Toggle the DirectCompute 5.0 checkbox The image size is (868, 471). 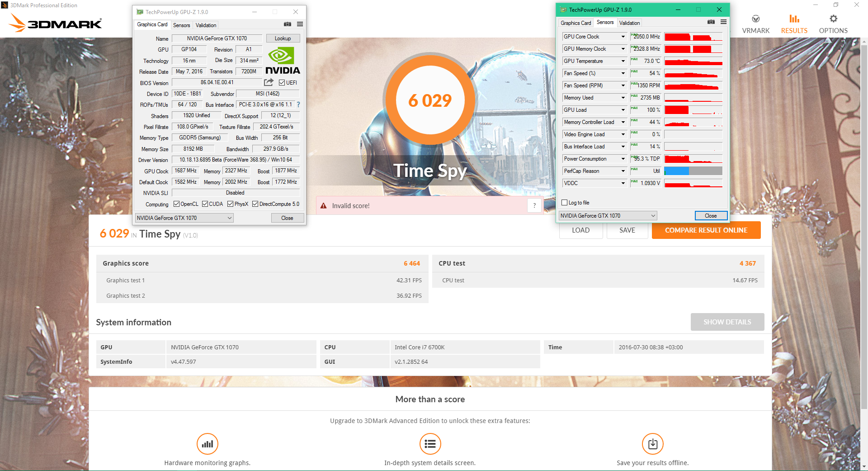coord(255,204)
